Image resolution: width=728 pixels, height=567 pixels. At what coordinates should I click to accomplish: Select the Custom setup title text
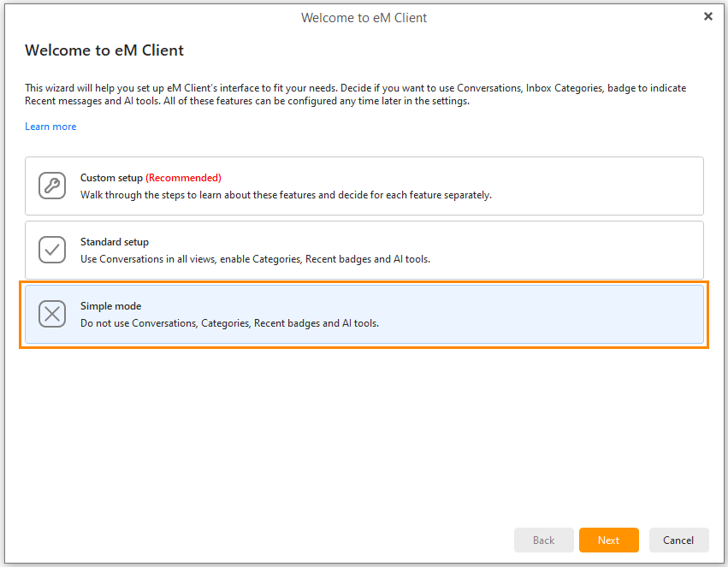[111, 178]
